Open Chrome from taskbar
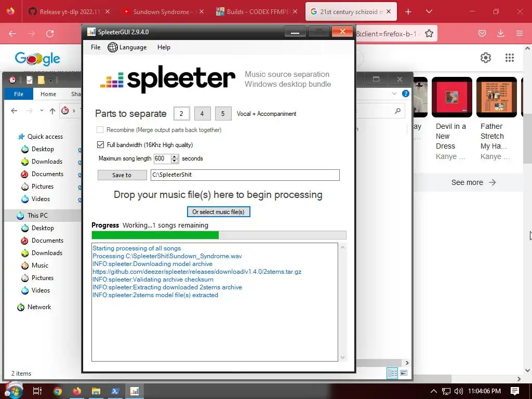Image resolution: width=532 pixels, height=399 pixels. (x=58, y=391)
